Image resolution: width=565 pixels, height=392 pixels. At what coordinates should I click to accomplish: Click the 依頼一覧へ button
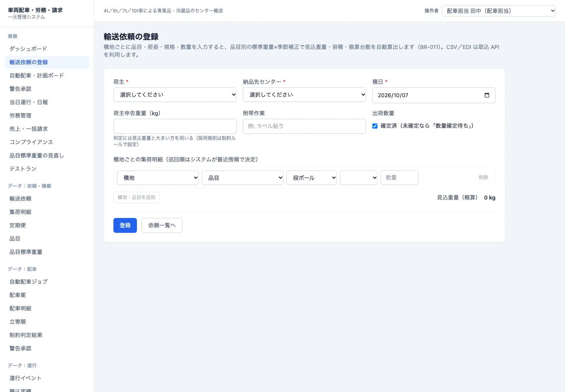(162, 225)
